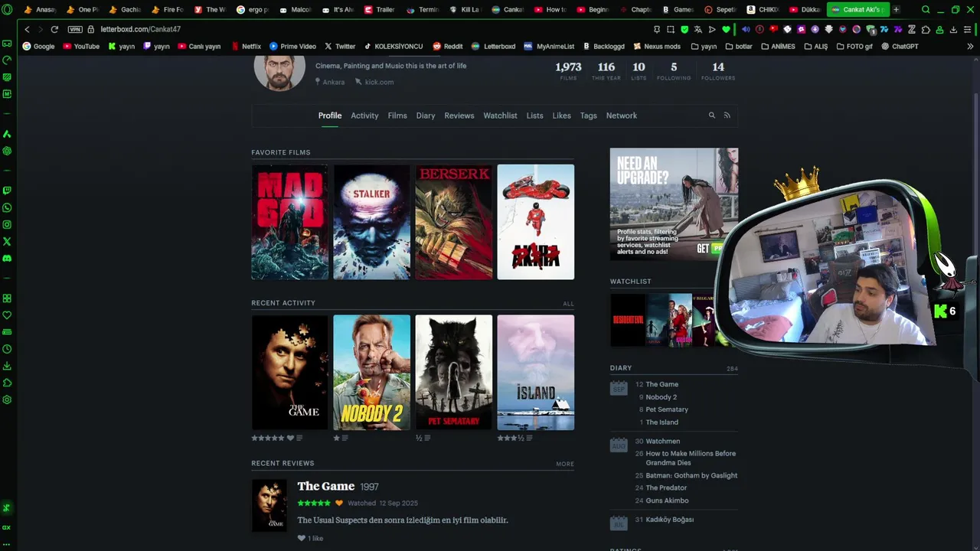Open Downloads icon in the sidebar
Image resolution: width=980 pixels, height=551 pixels.
(x=7, y=366)
